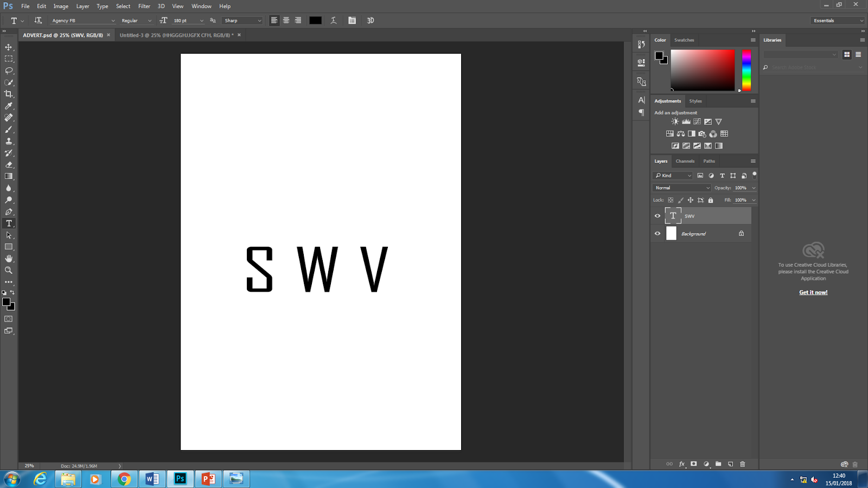Toggle text orientation in options bar

coord(38,21)
